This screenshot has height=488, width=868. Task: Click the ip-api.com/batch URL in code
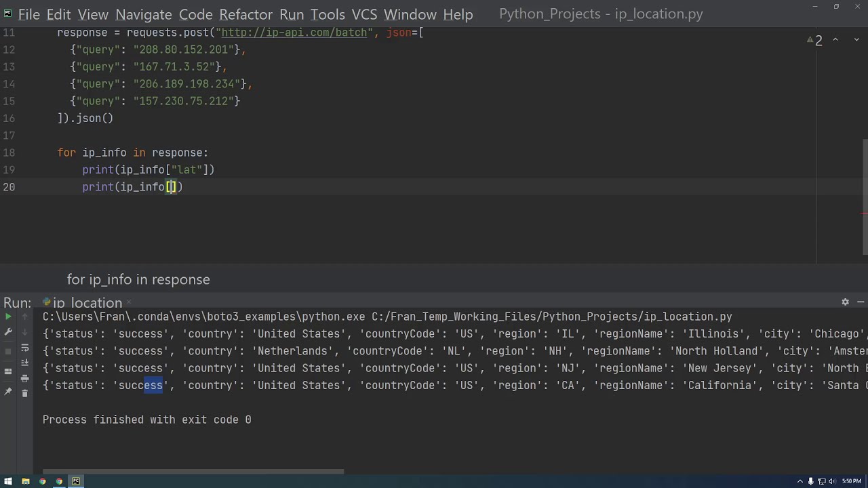tap(294, 33)
